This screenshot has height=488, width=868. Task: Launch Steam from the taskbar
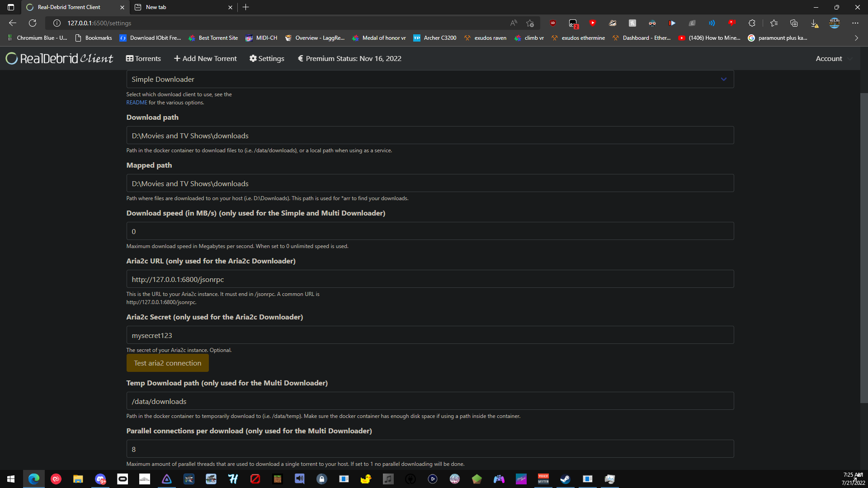(x=565, y=479)
